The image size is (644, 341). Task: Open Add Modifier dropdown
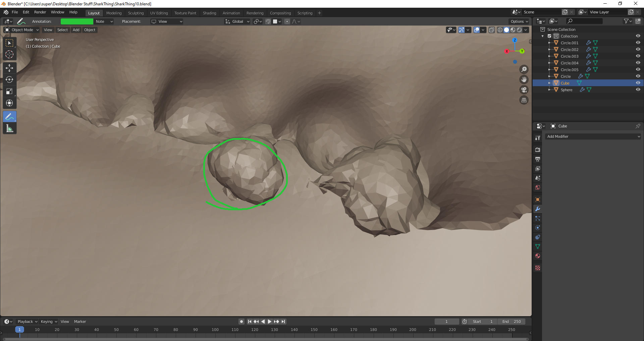click(x=593, y=137)
